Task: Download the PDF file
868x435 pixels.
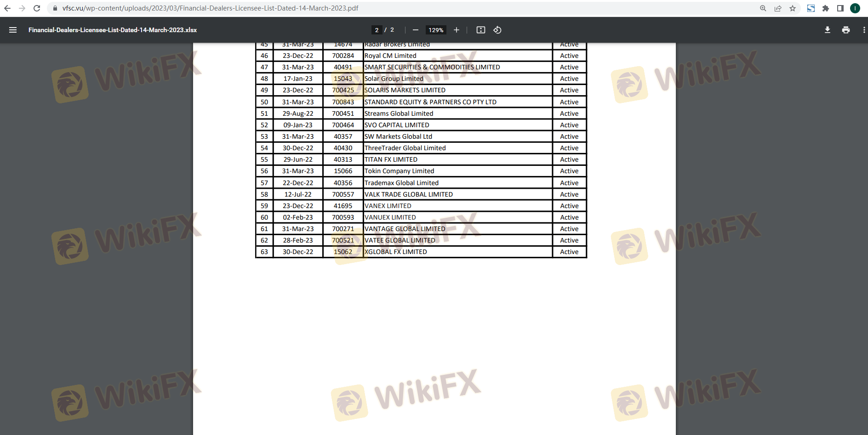Action: tap(828, 30)
